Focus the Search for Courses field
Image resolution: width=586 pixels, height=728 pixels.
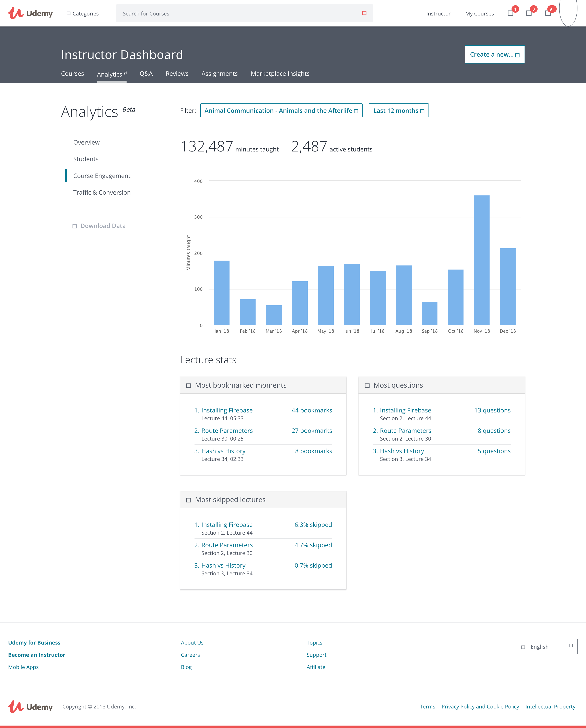(244, 13)
